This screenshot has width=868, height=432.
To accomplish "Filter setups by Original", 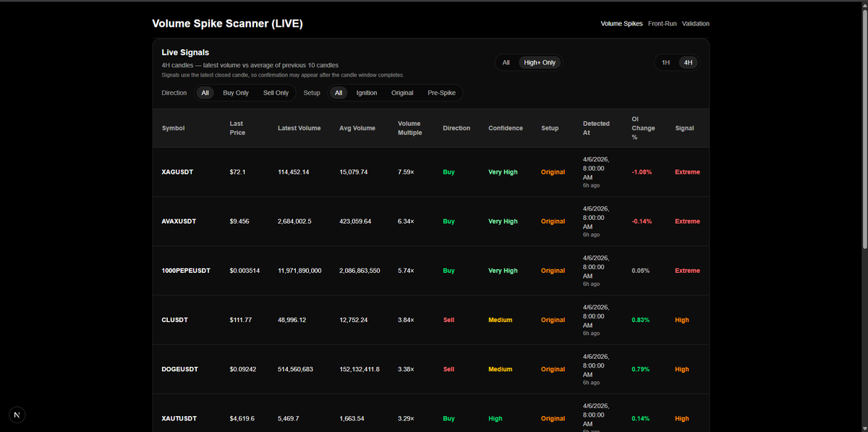I will (402, 93).
